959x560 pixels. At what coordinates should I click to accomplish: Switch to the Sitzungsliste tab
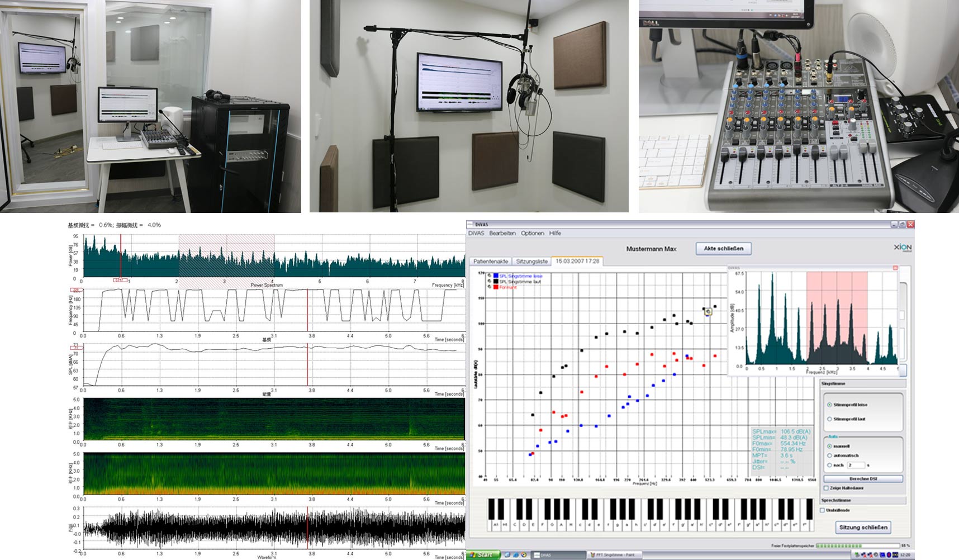point(531,261)
